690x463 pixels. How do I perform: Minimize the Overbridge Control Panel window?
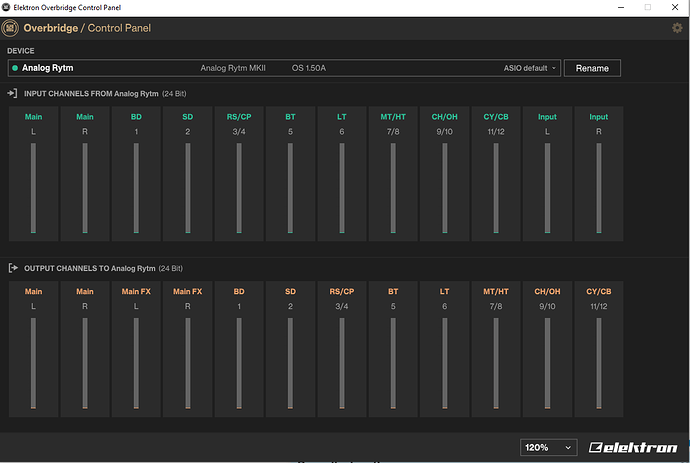[621, 7]
